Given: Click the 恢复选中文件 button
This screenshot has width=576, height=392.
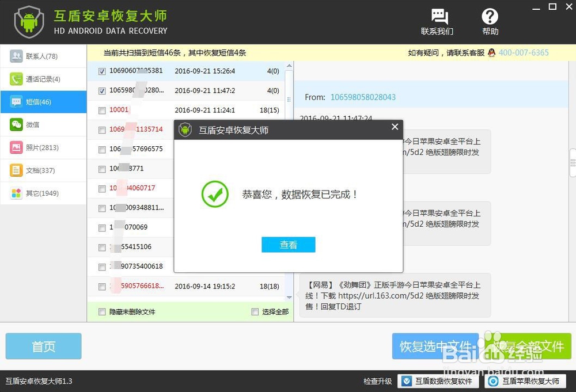Looking at the screenshot, I should point(435,346).
